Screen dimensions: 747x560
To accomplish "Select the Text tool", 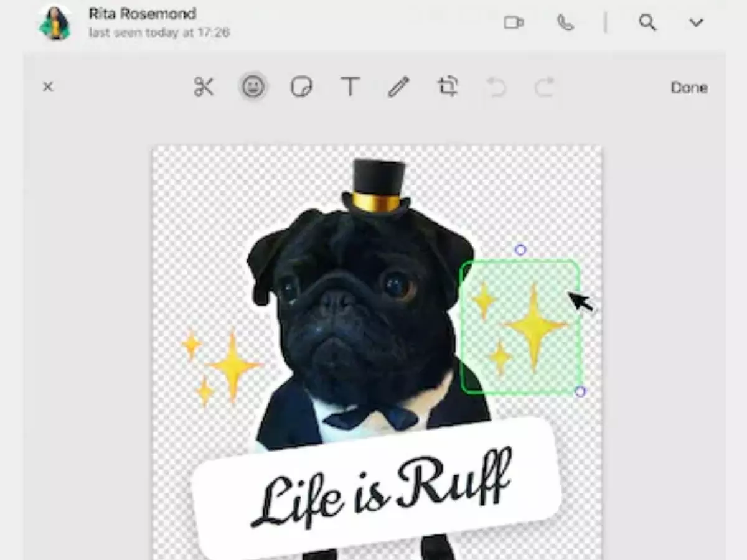I will 350,87.
